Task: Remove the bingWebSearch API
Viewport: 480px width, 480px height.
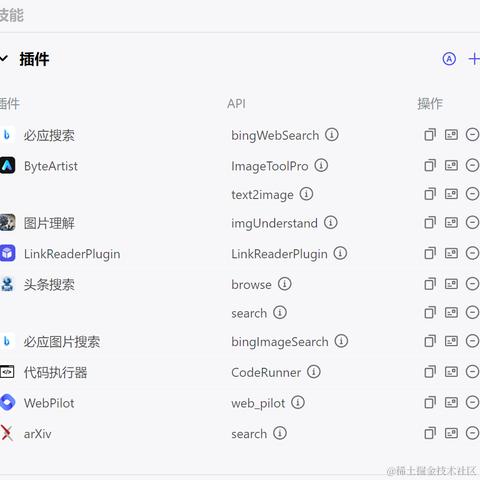Action: pos(472,135)
